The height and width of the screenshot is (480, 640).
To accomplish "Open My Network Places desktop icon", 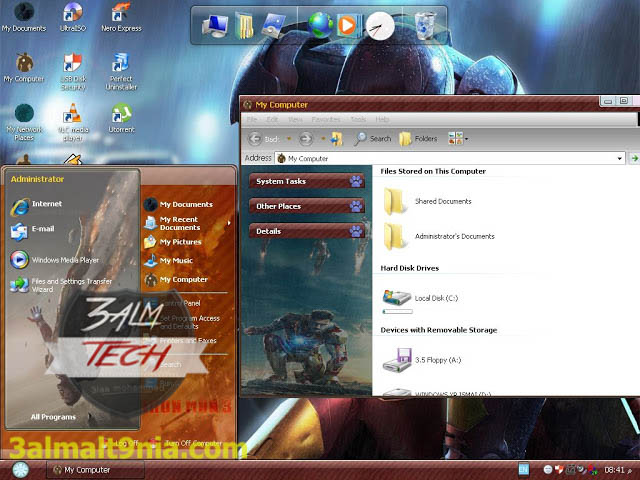I will click(24, 122).
